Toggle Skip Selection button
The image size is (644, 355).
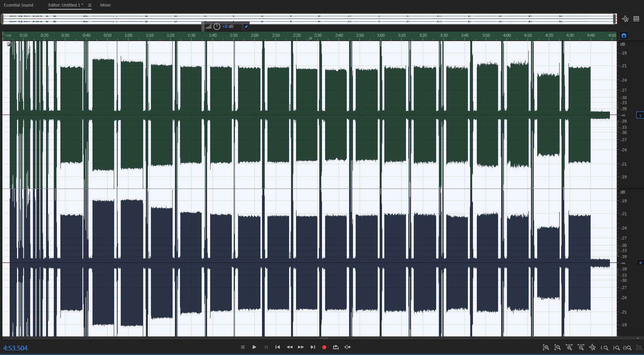348,347
